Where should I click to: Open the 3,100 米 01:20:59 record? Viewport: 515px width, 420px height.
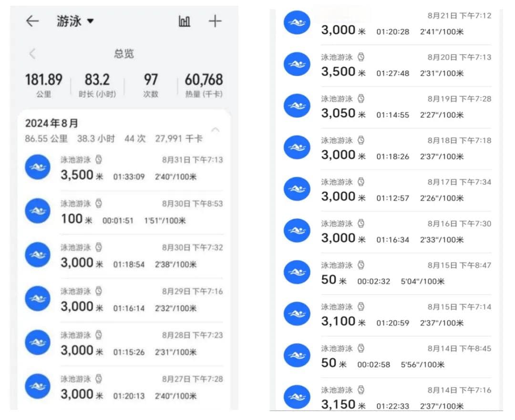pos(388,315)
